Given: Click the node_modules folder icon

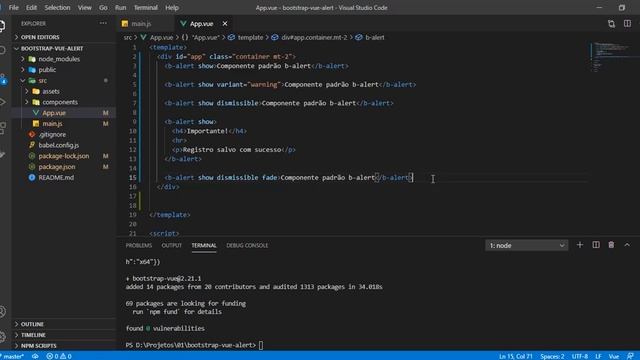Looking at the screenshot, I should click(32, 59).
